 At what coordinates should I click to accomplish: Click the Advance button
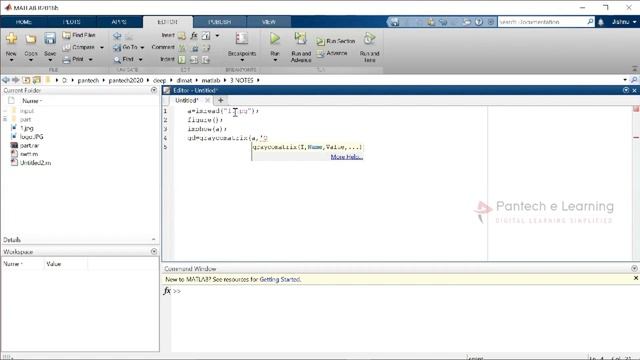(x=332, y=53)
